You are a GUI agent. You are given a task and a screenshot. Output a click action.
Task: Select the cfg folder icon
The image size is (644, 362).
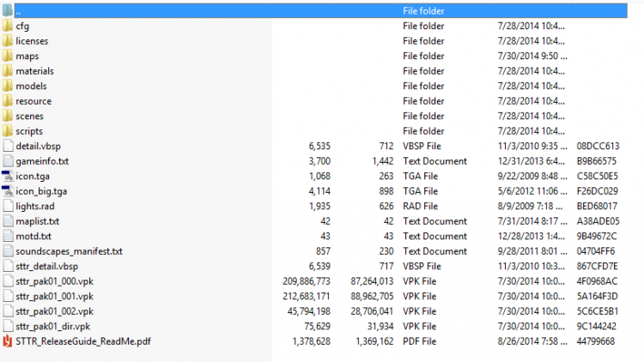click(8, 26)
